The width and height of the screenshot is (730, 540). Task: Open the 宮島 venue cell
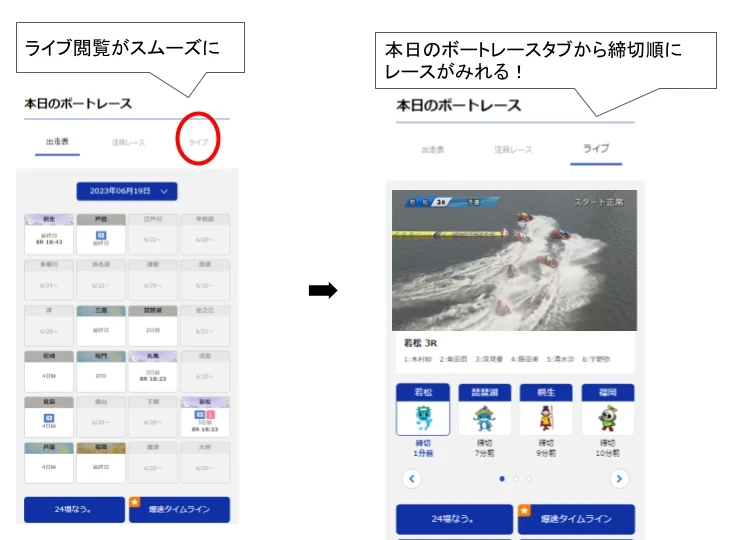click(x=49, y=417)
